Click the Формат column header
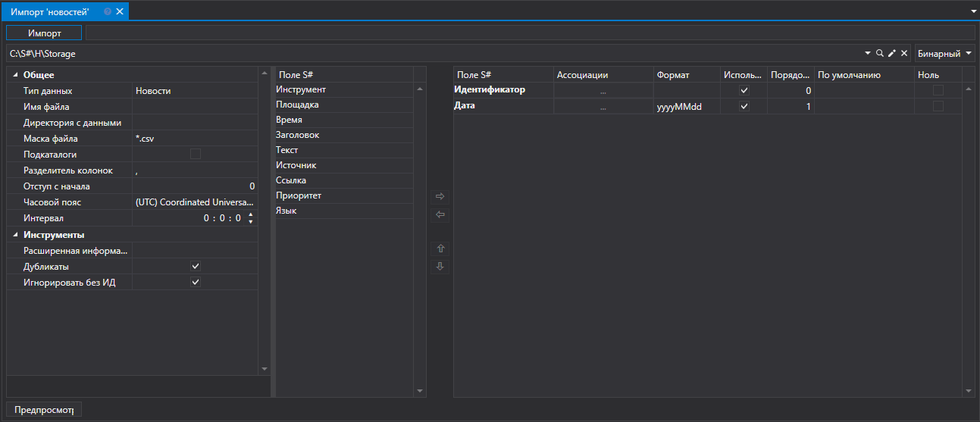 [x=687, y=74]
